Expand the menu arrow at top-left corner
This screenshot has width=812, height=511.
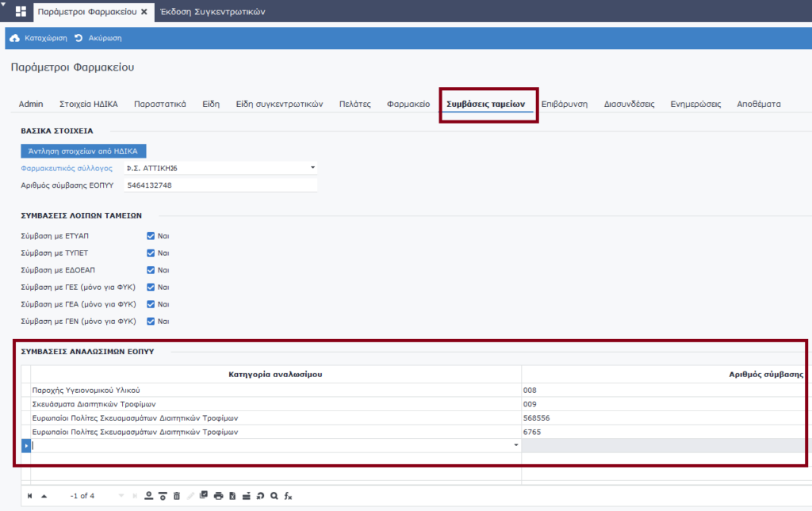pos(4,4)
